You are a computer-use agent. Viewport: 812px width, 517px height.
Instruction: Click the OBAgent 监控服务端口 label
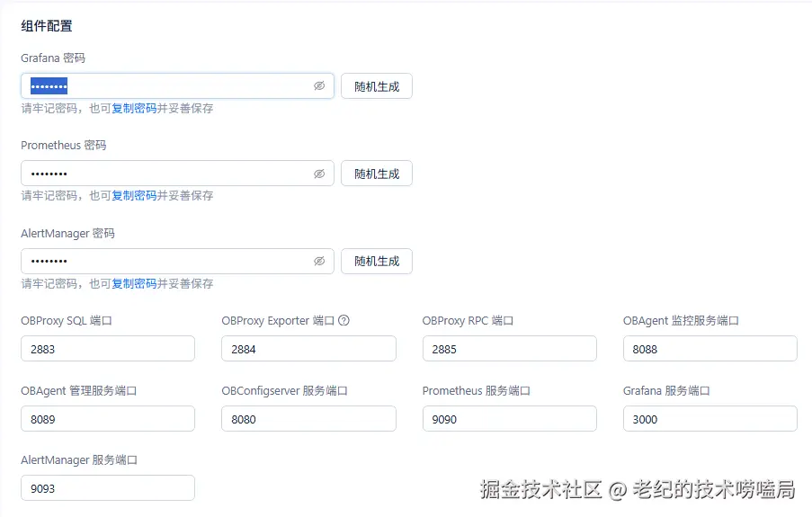pos(681,321)
